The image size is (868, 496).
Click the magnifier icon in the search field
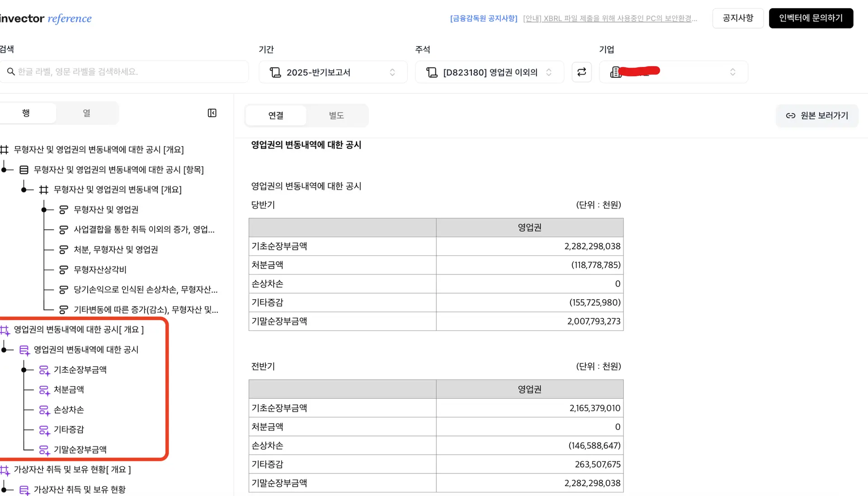click(11, 71)
